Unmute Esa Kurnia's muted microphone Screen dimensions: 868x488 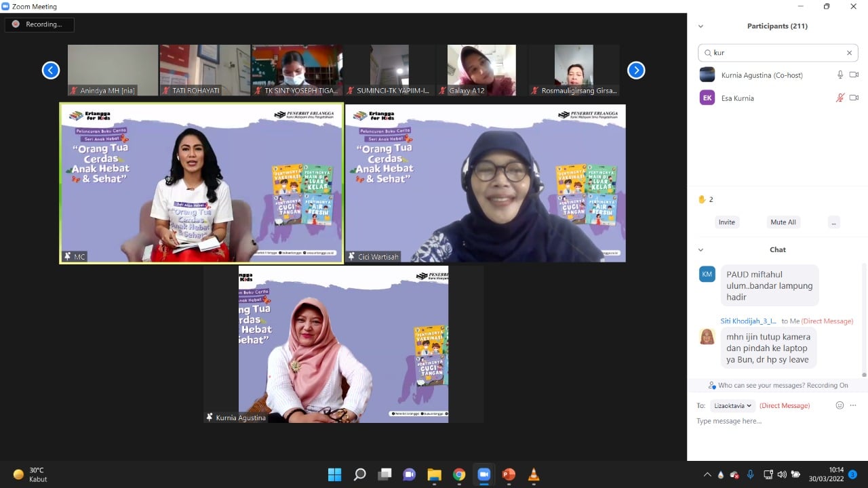click(840, 98)
